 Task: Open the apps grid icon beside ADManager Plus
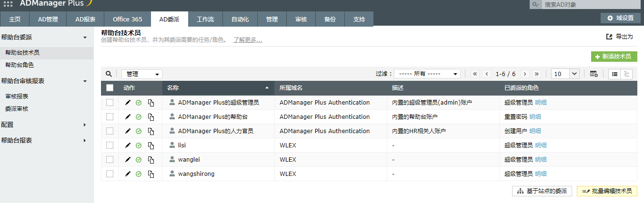(9, 4)
